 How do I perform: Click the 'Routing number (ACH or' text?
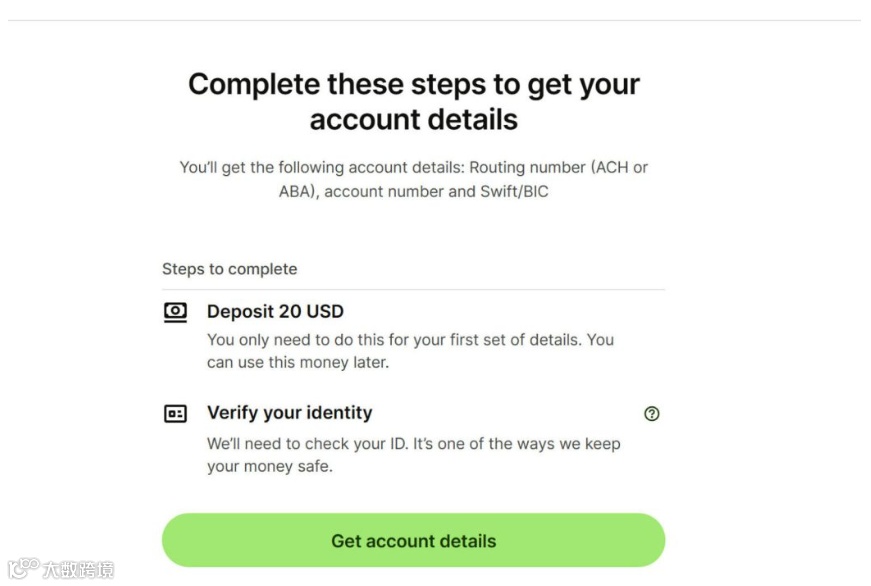pyautogui.click(x=558, y=167)
